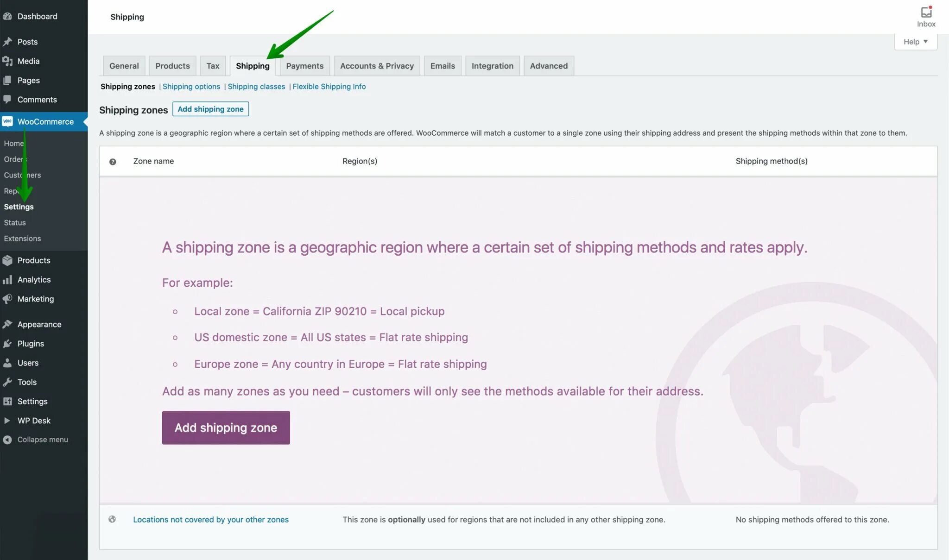The width and height of the screenshot is (949, 560).
Task: Click the small outlined Add shipping zone button
Action: click(x=210, y=109)
